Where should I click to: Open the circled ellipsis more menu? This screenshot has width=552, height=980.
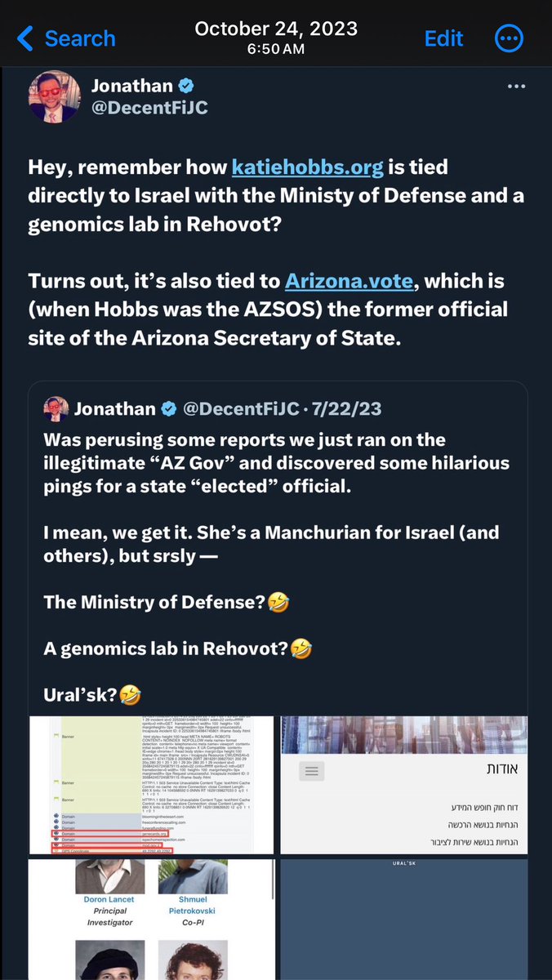coord(510,38)
